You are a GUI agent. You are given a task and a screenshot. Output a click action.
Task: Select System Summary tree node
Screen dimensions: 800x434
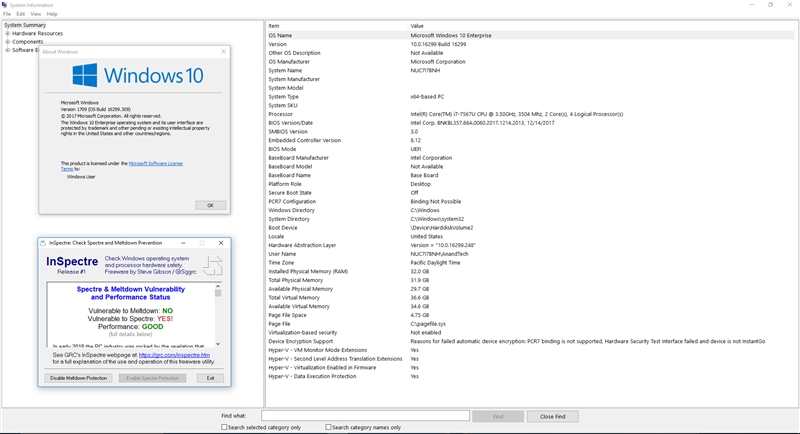point(25,25)
